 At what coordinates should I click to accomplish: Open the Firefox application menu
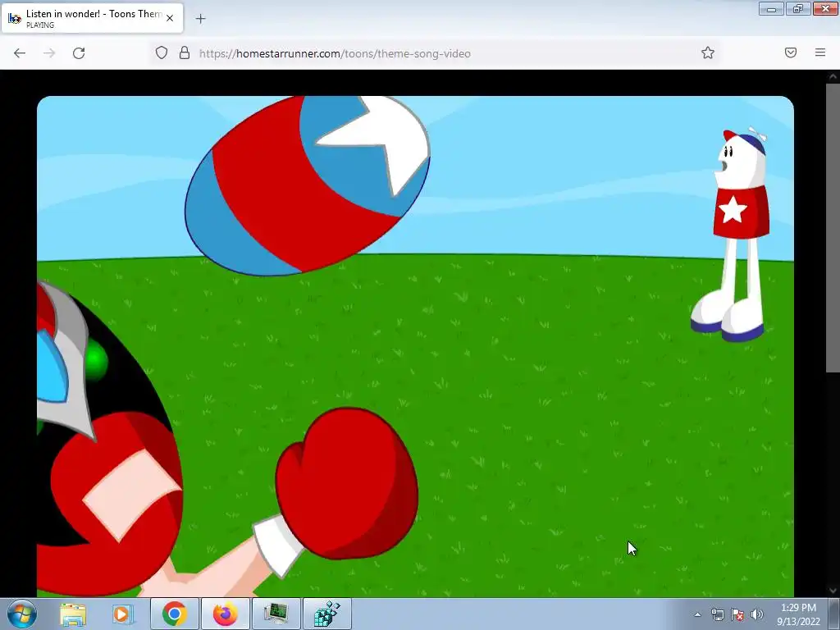pos(820,52)
